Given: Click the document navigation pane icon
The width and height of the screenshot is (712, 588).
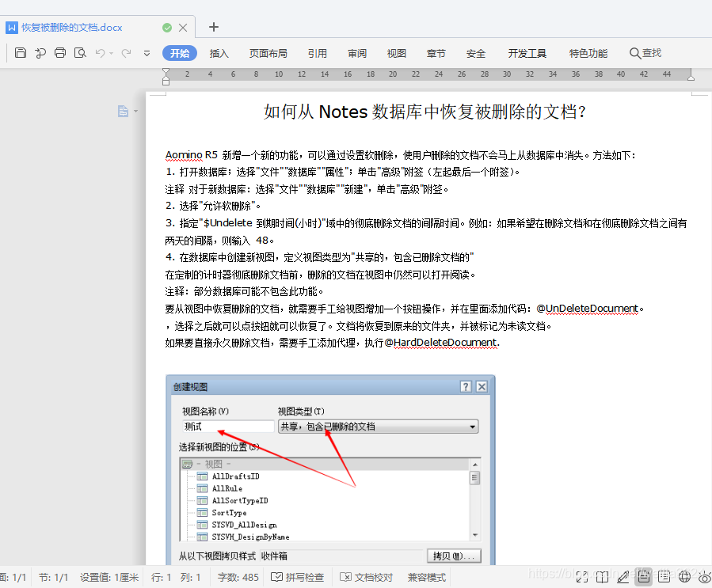Looking at the screenshot, I should tap(123, 111).
